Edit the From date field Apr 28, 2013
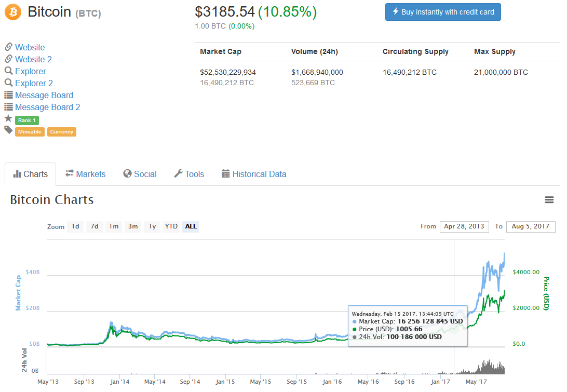Screen dimensions: 567x392 464,226
